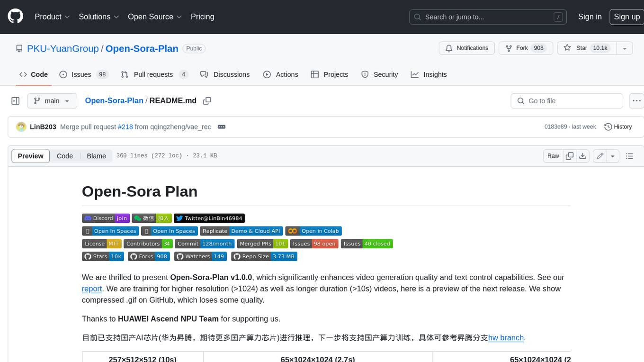The width and height of the screenshot is (644, 362).
Task: Expand the file tree side panel
Action: [x=15, y=101]
